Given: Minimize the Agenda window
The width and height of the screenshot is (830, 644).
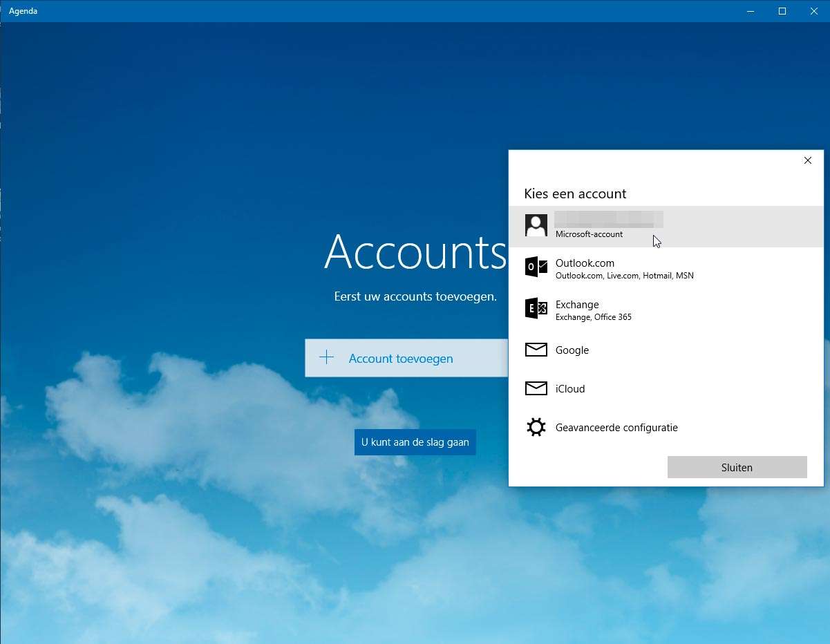Looking at the screenshot, I should [x=751, y=11].
